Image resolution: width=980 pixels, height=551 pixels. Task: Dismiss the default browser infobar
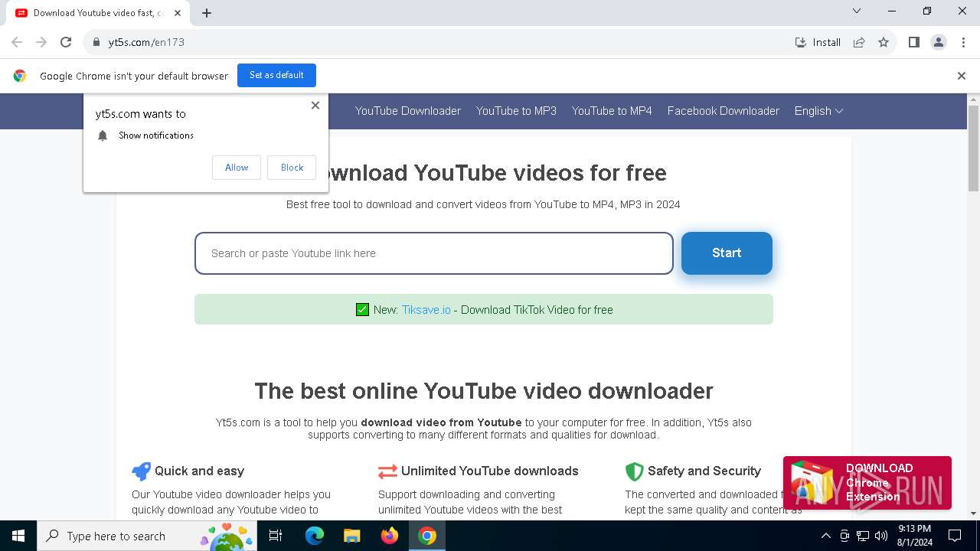[x=962, y=76]
